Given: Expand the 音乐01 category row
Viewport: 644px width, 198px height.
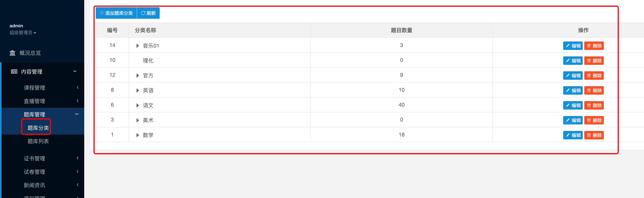Looking at the screenshot, I should [x=137, y=46].
